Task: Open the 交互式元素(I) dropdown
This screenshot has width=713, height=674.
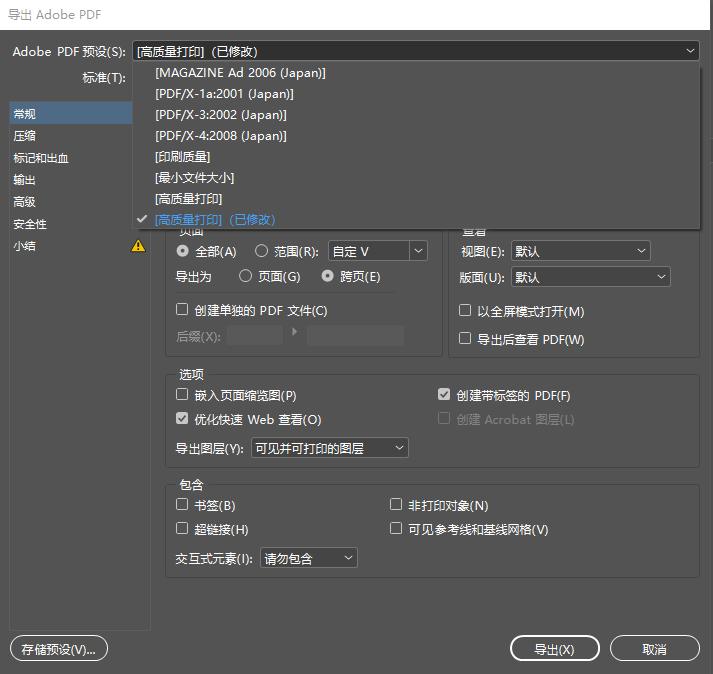Action: click(309, 558)
